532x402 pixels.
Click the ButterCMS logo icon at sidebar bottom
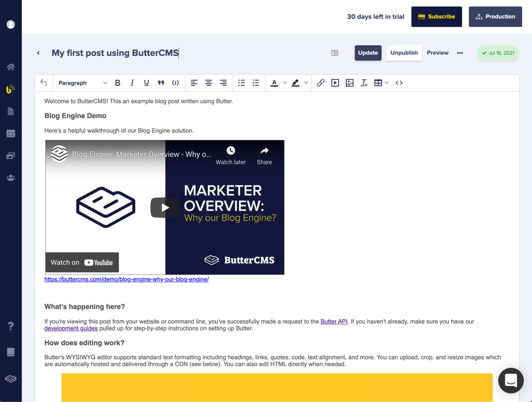11,379
